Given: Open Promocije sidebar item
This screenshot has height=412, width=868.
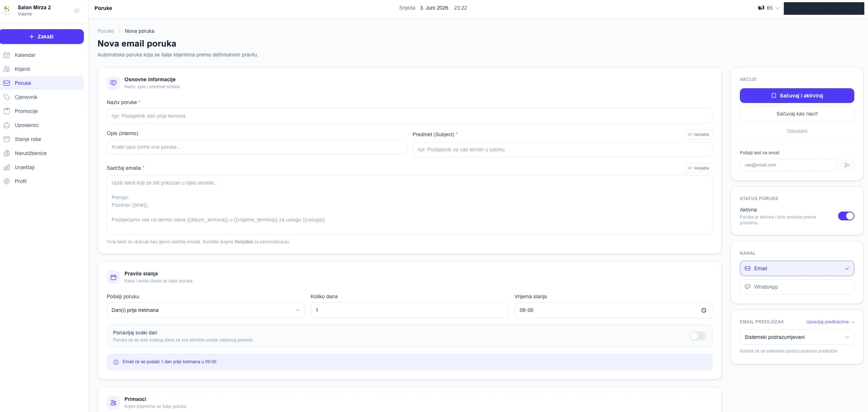Looking at the screenshot, I should coord(42,111).
